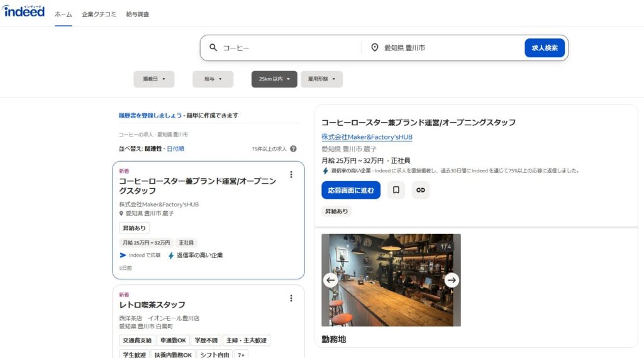The image size is (644, 358).
Task: Open three-dot menu on レトロ喫茶スタッフ job
Action: [x=291, y=298]
